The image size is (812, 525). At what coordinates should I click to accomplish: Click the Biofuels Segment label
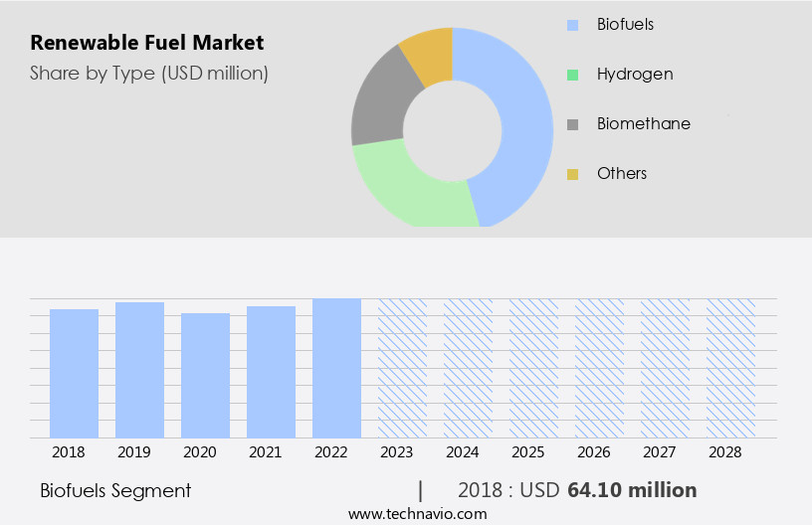115,490
